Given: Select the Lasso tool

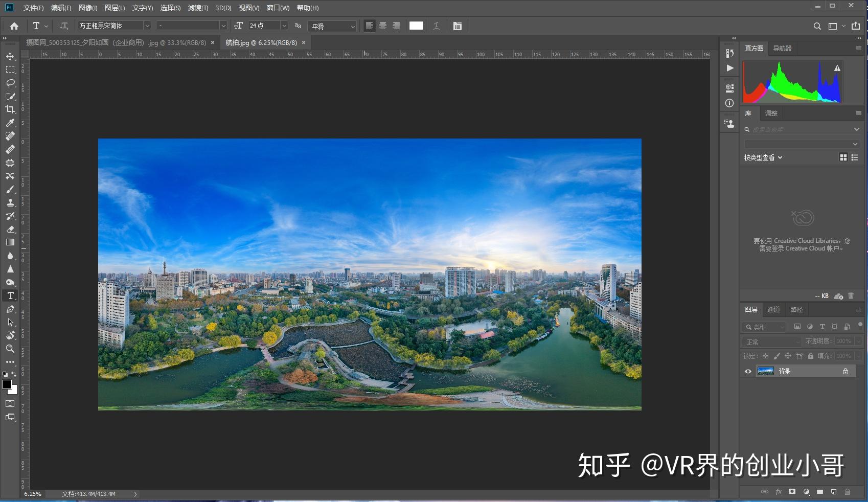Looking at the screenshot, I should (x=10, y=83).
